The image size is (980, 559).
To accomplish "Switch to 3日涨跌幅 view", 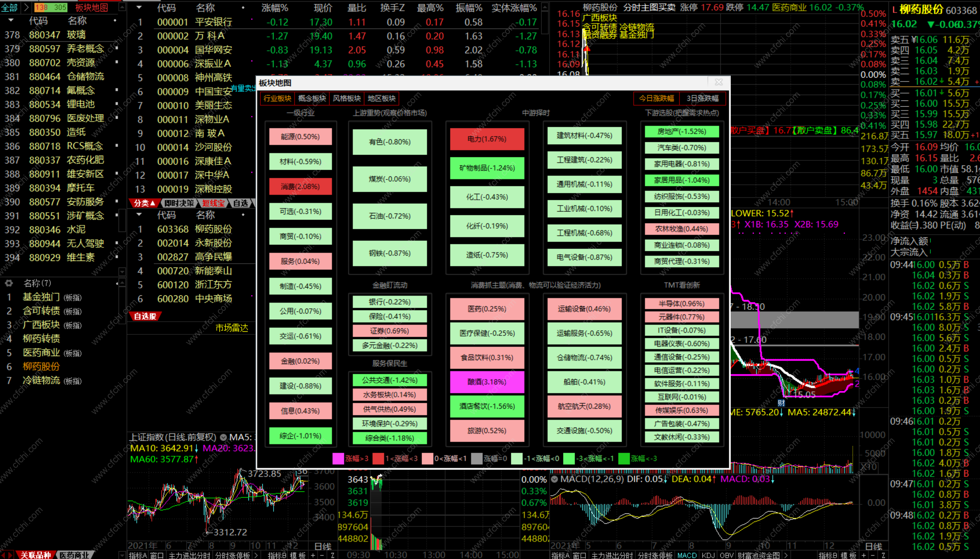I will click(702, 98).
